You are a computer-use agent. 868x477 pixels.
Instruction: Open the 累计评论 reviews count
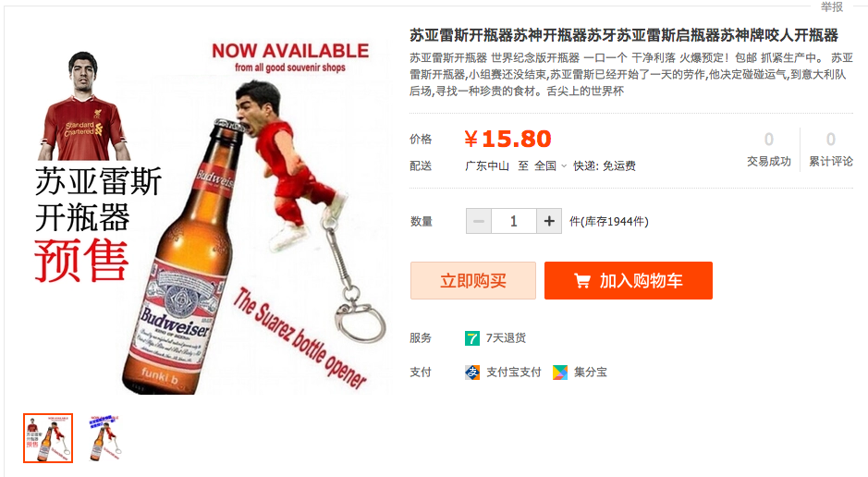point(831,150)
